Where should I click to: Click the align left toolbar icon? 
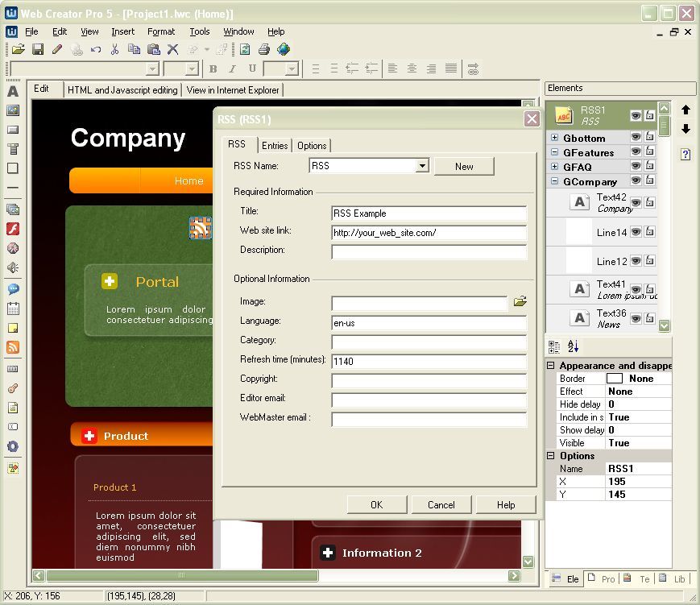pyautogui.click(x=392, y=68)
